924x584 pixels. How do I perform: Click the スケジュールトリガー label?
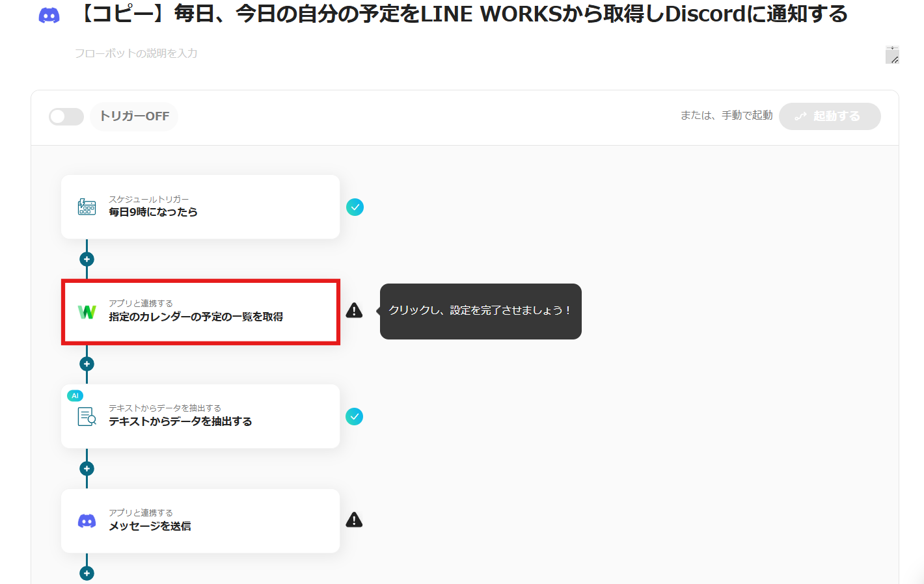click(149, 199)
